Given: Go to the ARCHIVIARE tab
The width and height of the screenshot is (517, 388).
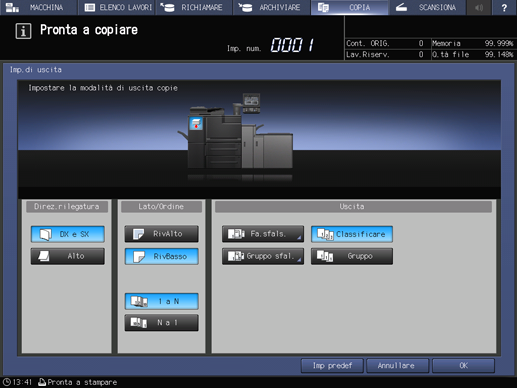Looking at the screenshot, I should pyautogui.click(x=272, y=7).
